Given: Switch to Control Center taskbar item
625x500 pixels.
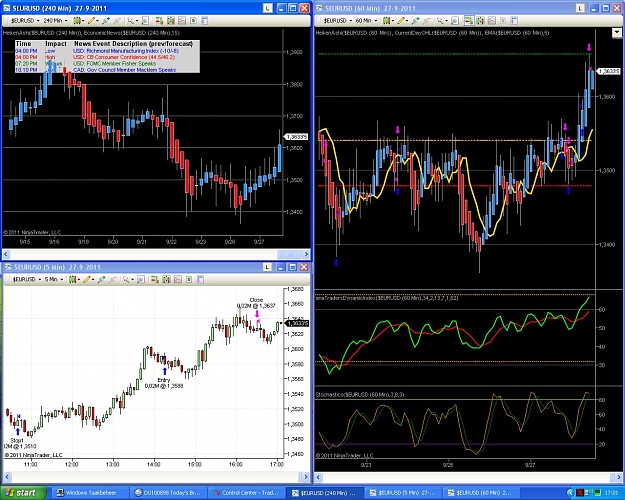Looking at the screenshot, I should (x=247, y=493).
